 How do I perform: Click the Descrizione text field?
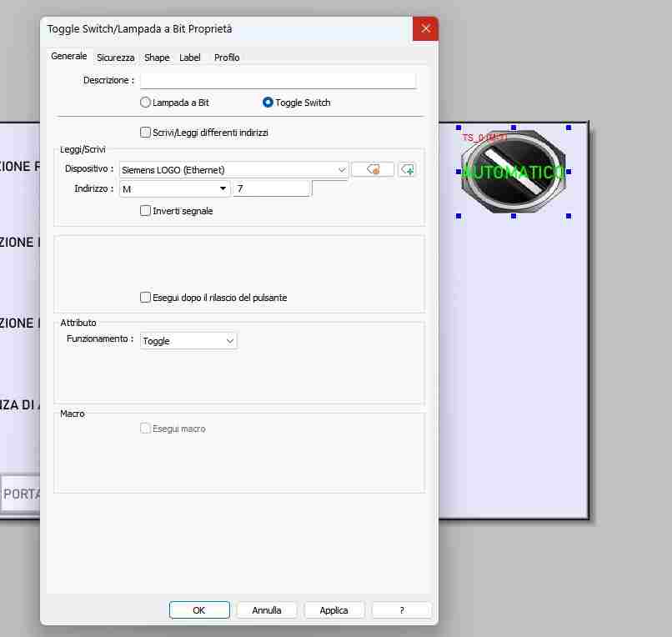tap(278, 81)
